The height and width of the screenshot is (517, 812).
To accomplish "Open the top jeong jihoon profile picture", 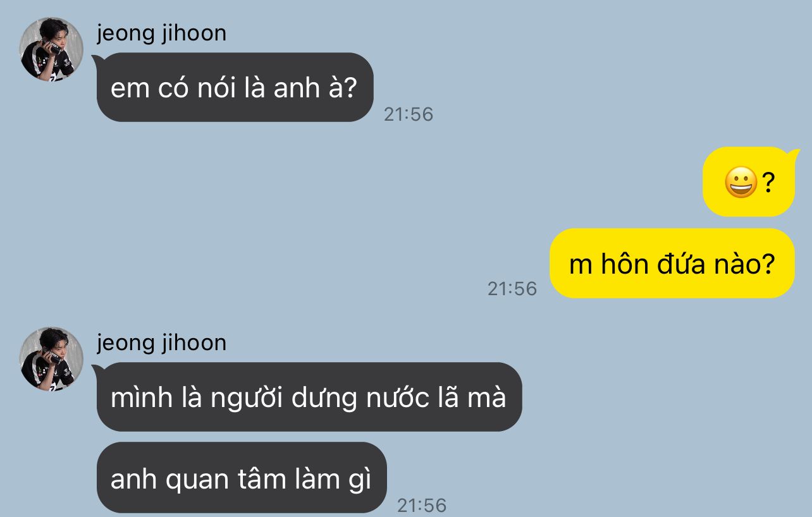I will [x=51, y=49].
